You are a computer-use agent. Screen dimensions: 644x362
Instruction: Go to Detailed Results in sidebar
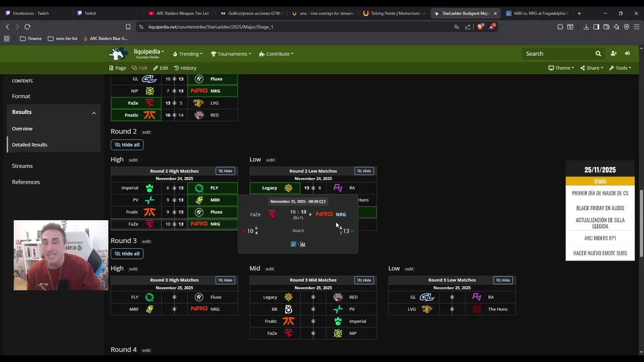click(30, 145)
